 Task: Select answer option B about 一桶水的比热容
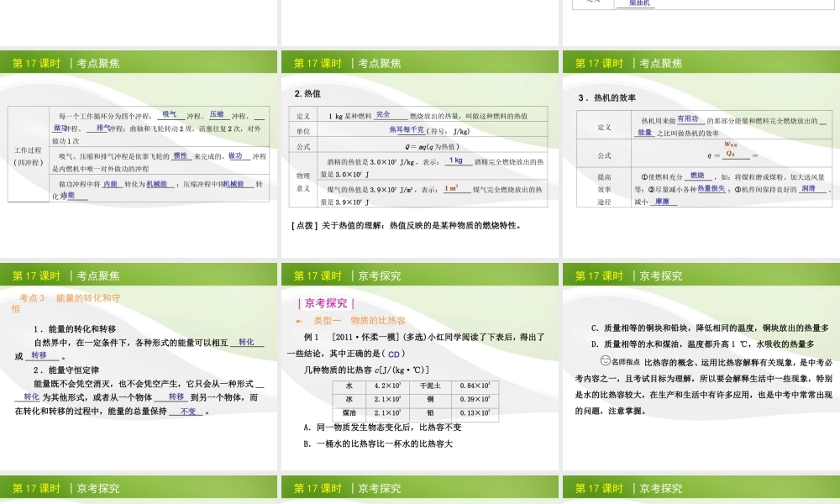pyautogui.click(x=378, y=444)
